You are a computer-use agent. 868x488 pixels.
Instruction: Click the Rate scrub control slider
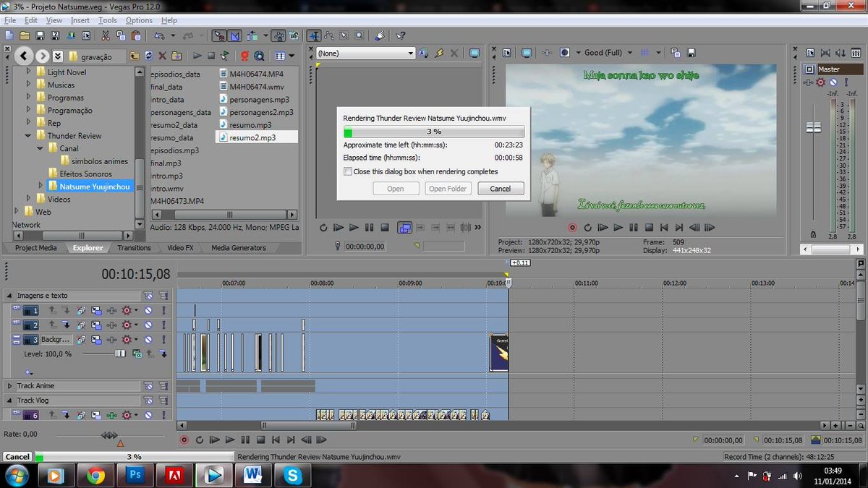(109, 435)
